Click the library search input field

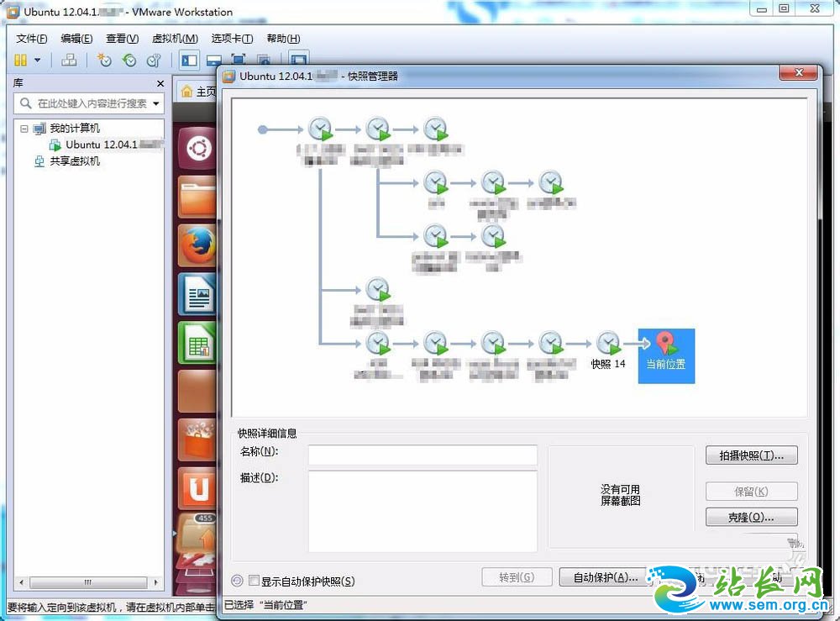point(89,103)
